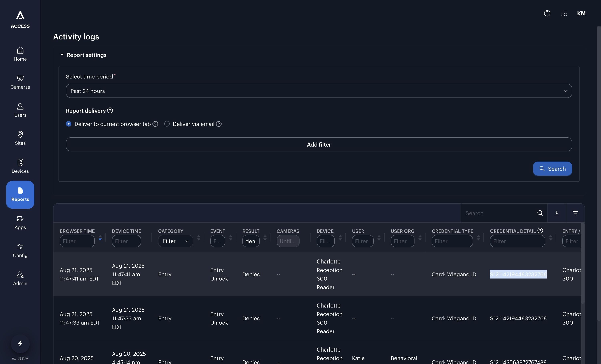
Task: Click the Add filter button
Action: click(319, 144)
